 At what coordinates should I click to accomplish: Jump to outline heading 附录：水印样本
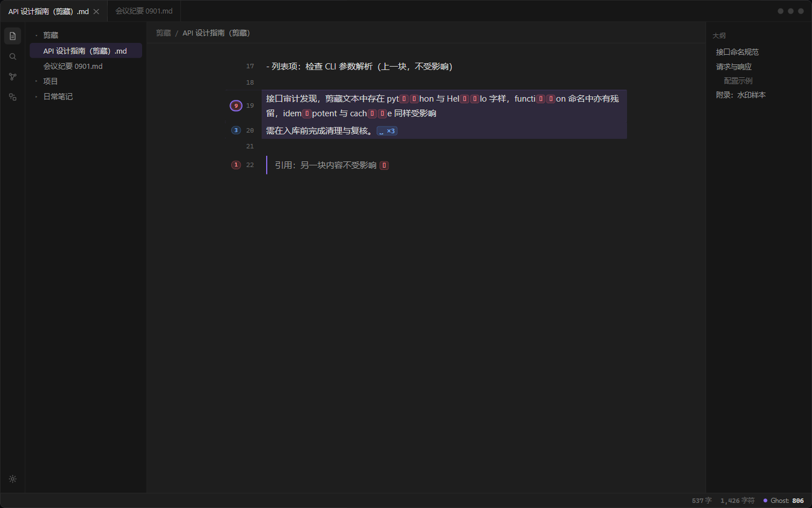tap(741, 95)
